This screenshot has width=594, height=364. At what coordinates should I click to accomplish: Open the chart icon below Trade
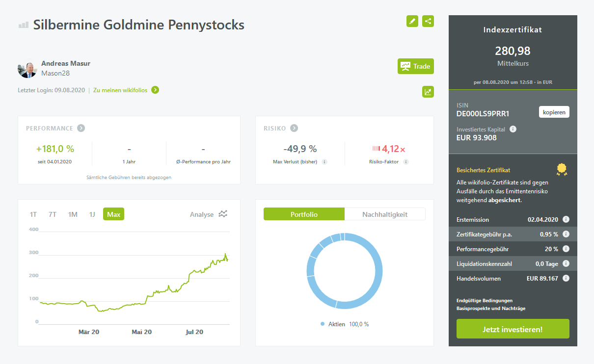point(428,92)
